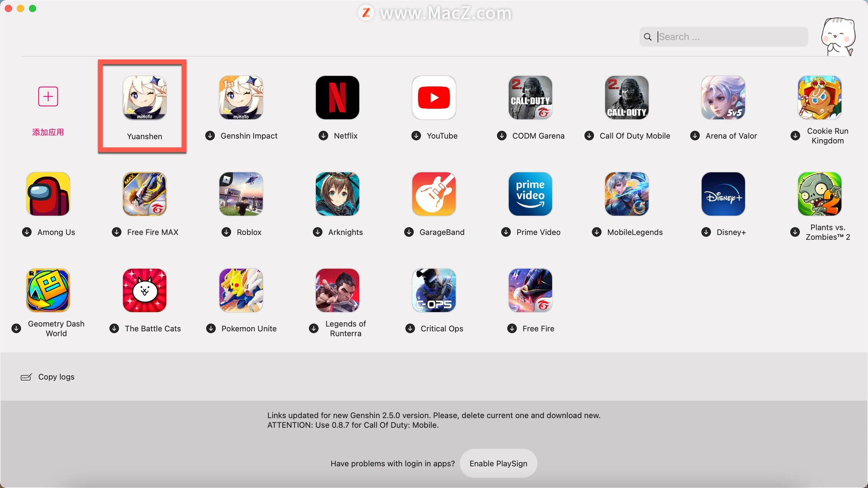This screenshot has width=868, height=488.
Task: Click the Free Fire app icon
Action: pos(530,291)
